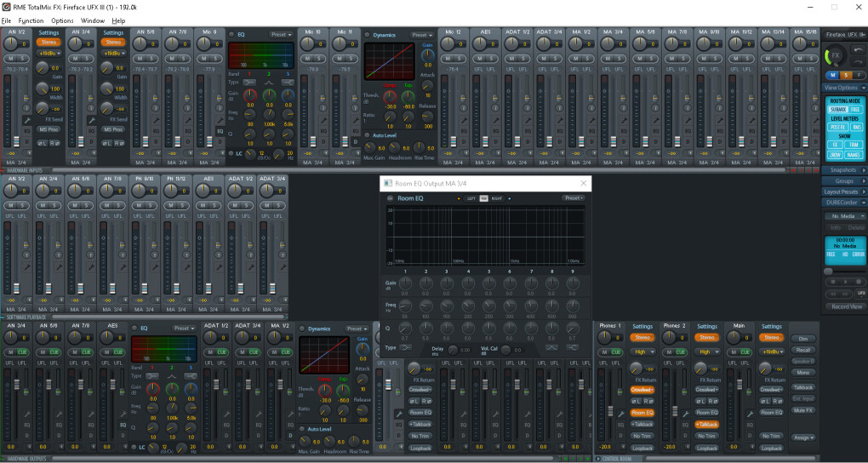Click the Room EQ band 1 type icon
This screenshot has height=463, width=868.
tap(405, 348)
